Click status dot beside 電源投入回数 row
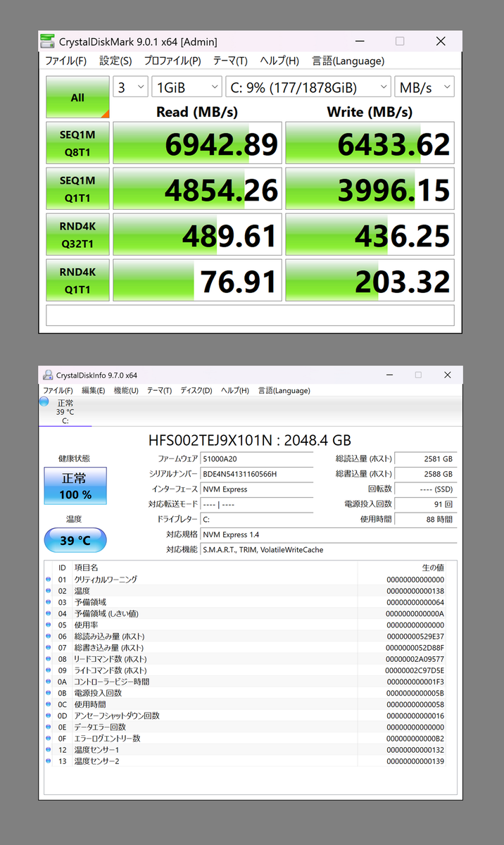 click(49, 693)
